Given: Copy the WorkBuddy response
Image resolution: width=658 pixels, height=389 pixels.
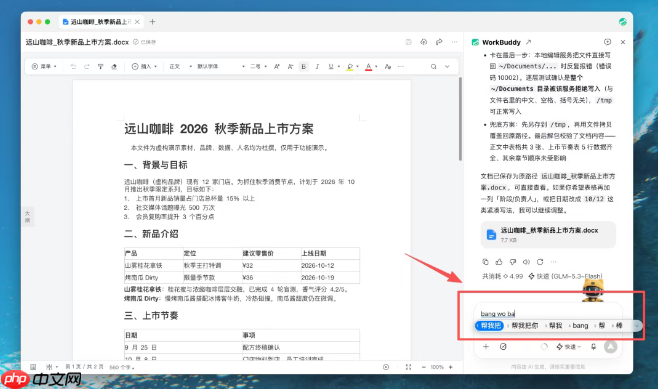Looking at the screenshot, I should pyautogui.click(x=486, y=262).
